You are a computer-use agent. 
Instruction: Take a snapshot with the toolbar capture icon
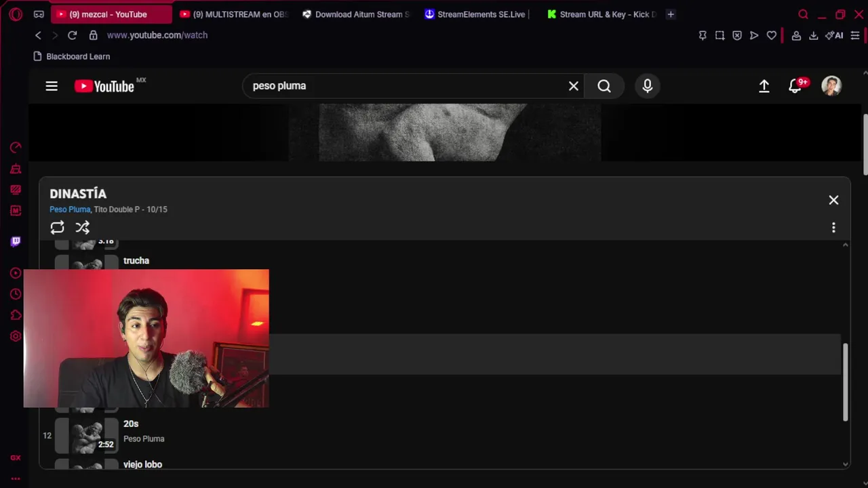coord(719,35)
